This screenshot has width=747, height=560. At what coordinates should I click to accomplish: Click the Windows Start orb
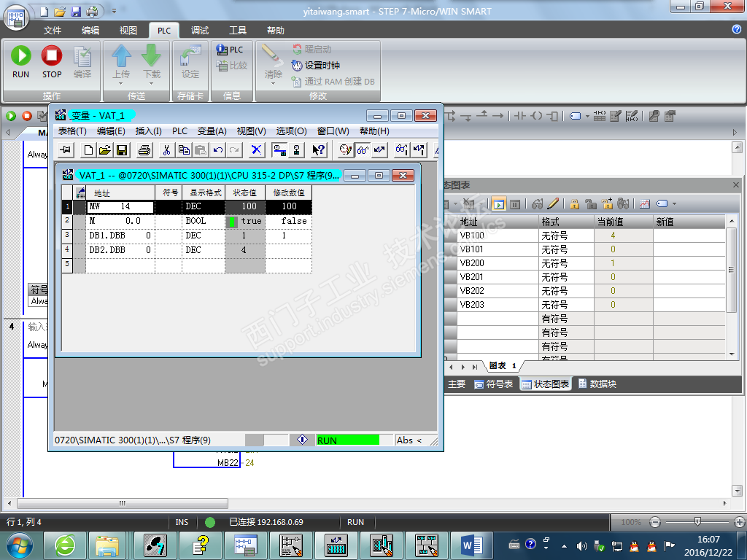click(x=20, y=545)
